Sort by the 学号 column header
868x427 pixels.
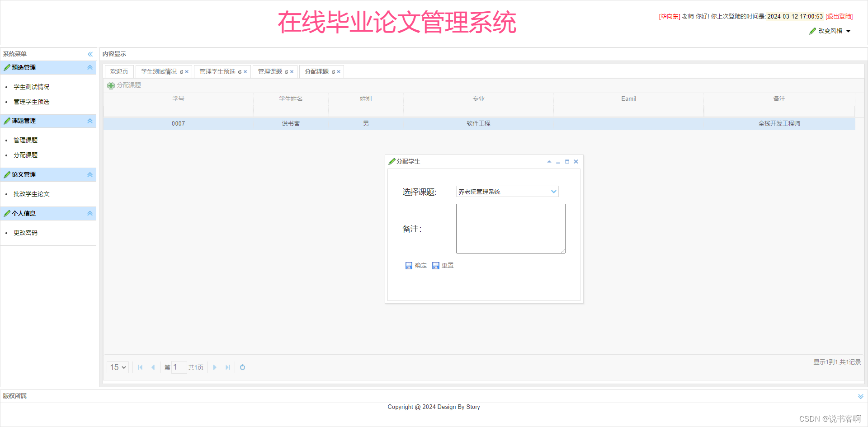pos(178,99)
